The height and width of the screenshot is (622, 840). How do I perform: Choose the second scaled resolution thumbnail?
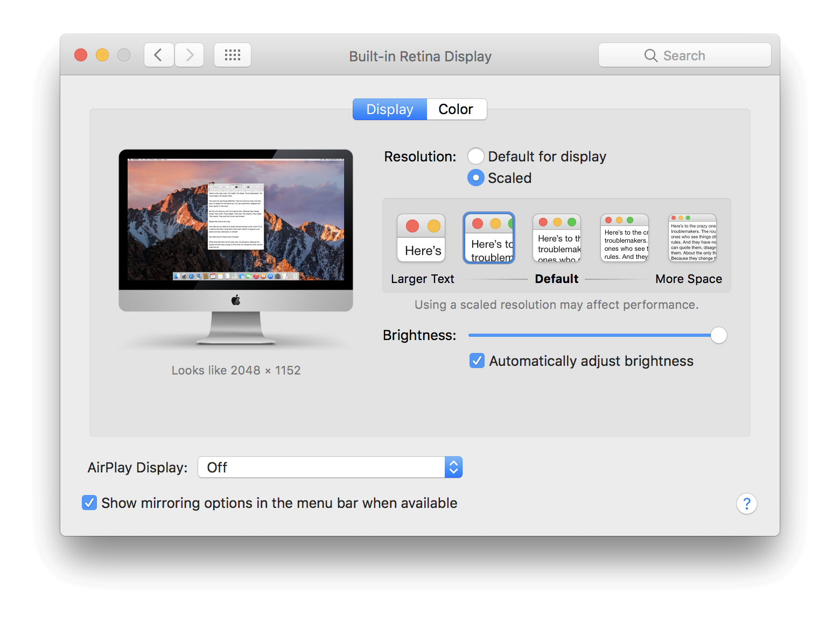489,238
